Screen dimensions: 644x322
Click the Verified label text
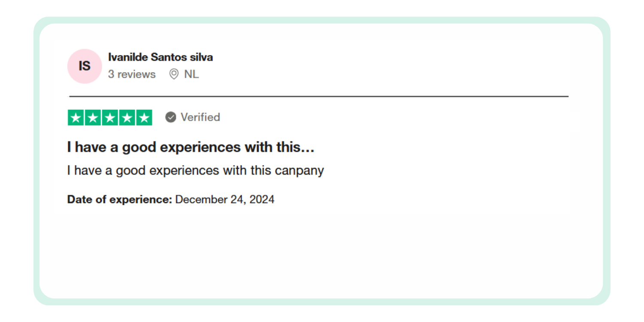pos(200,117)
